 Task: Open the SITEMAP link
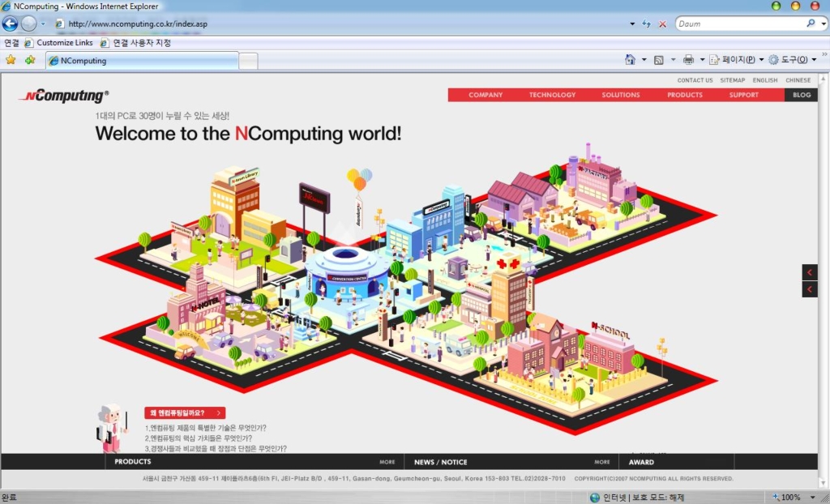coord(732,80)
